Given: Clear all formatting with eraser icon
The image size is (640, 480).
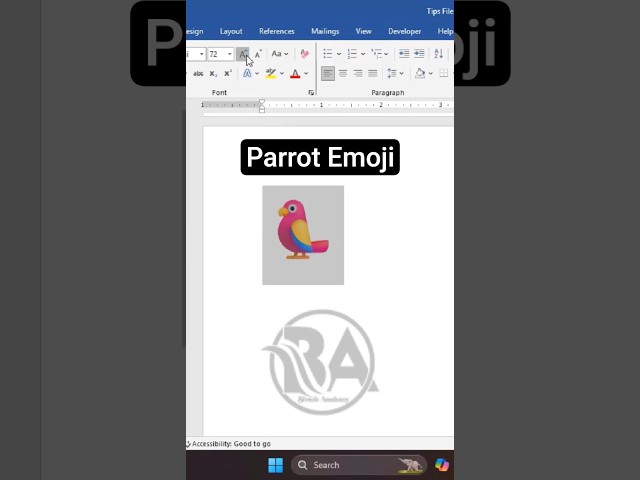Looking at the screenshot, I should (x=304, y=54).
